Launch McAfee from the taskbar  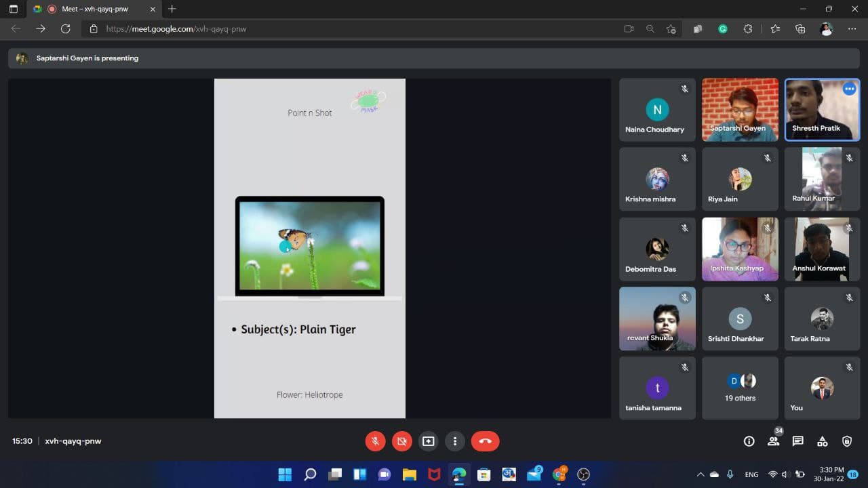[x=434, y=474]
